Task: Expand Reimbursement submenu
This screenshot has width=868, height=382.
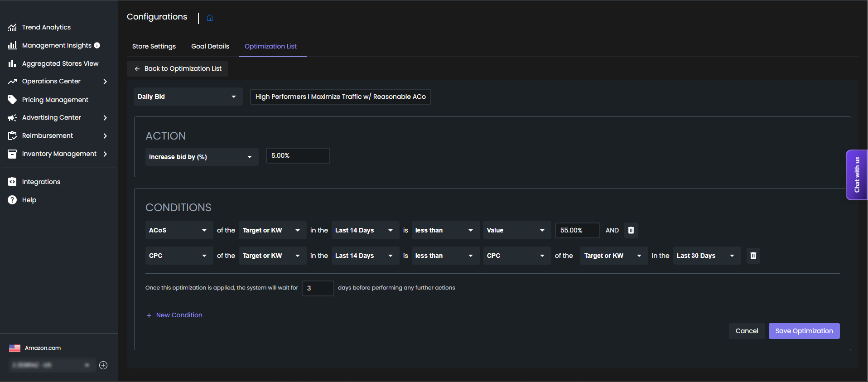Action: [105, 136]
